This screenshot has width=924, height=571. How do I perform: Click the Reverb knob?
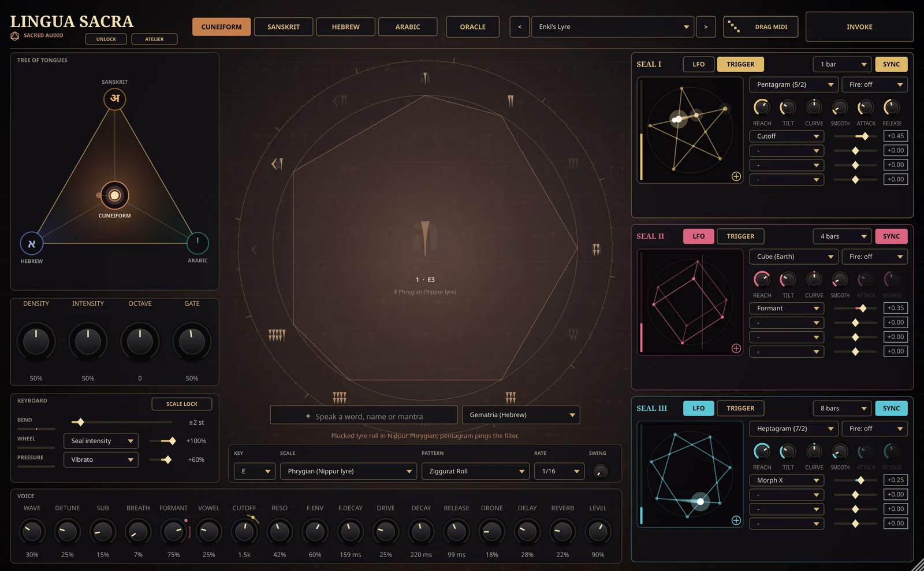[x=562, y=532]
